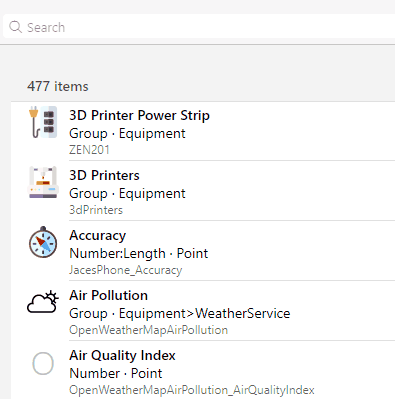
Task: Select the Air Quality Index item
Action: (203, 370)
